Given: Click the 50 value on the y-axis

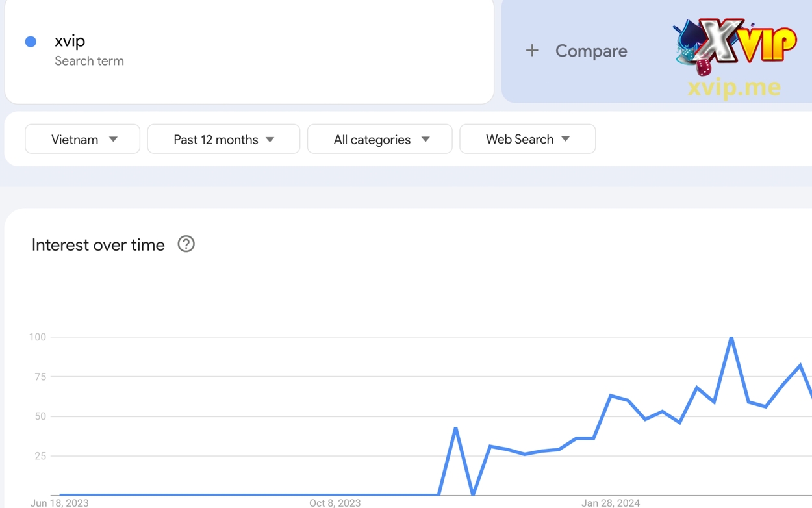Looking at the screenshot, I should tap(40, 416).
